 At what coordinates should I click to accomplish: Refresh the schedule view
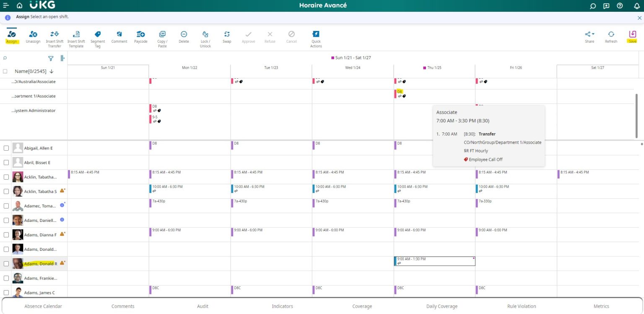[x=611, y=37]
